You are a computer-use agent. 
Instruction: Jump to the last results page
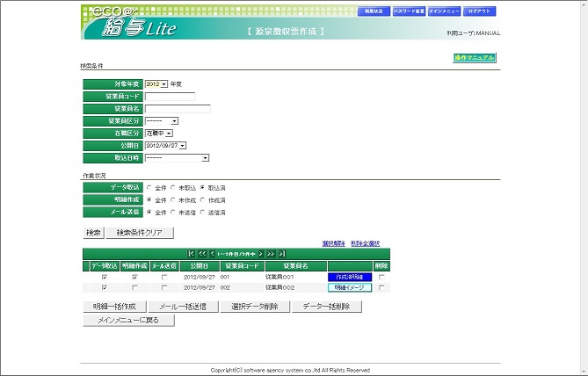(x=282, y=253)
